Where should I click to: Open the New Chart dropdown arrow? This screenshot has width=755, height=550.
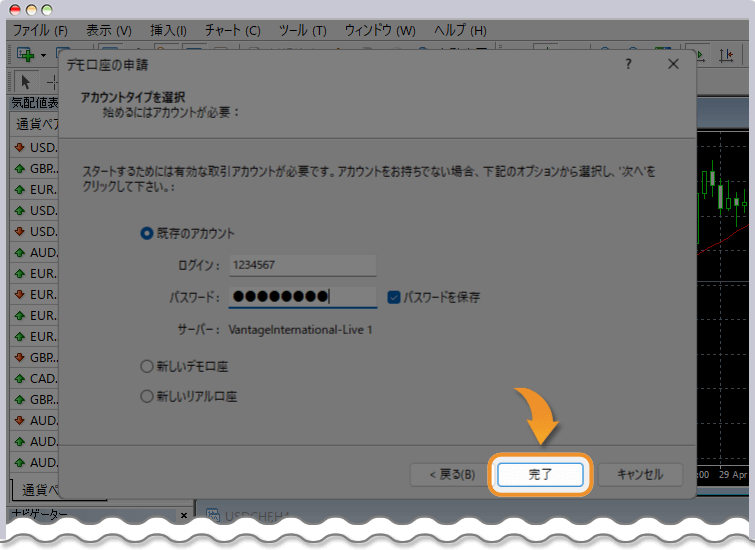coord(43,55)
